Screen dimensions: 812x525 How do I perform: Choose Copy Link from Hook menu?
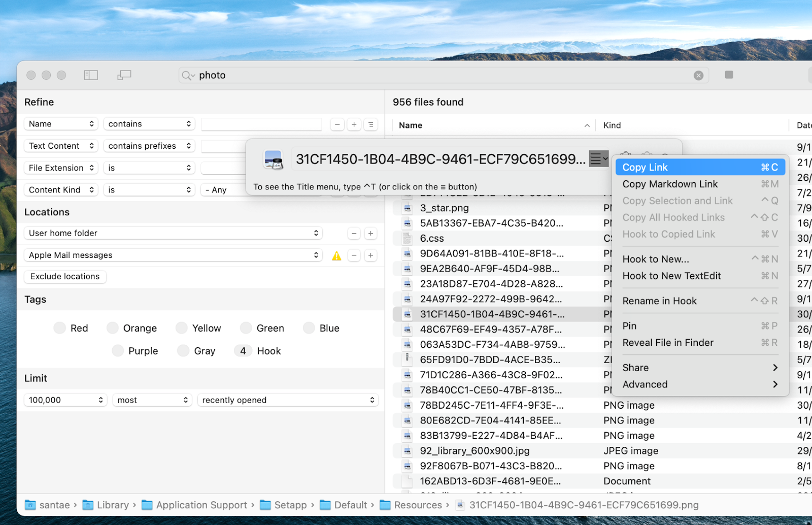coord(700,167)
